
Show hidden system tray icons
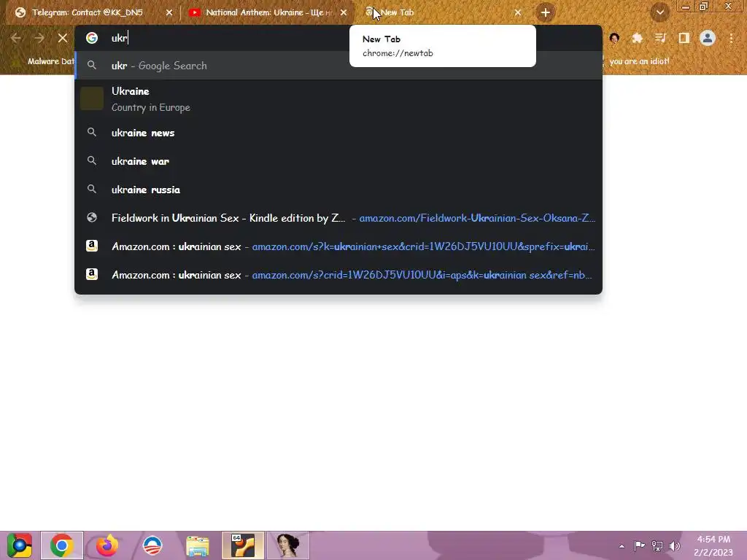pyautogui.click(x=622, y=546)
